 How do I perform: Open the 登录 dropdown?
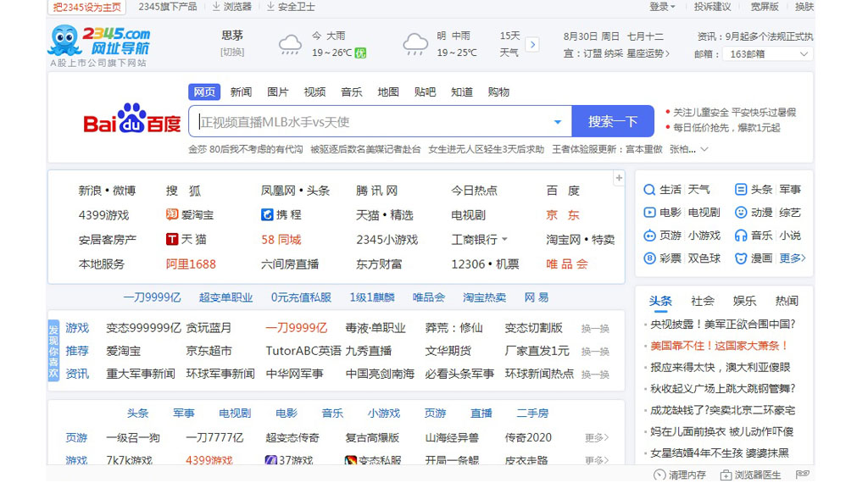(662, 7)
